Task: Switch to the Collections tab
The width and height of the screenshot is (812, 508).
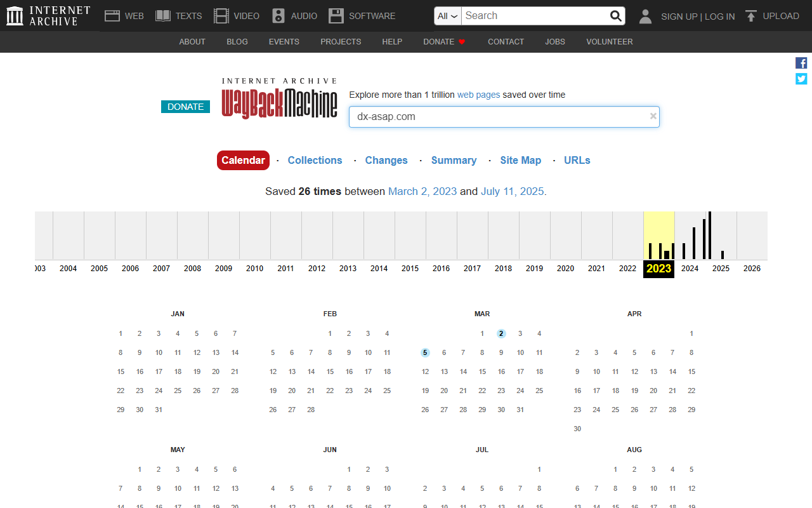Action: point(315,160)
